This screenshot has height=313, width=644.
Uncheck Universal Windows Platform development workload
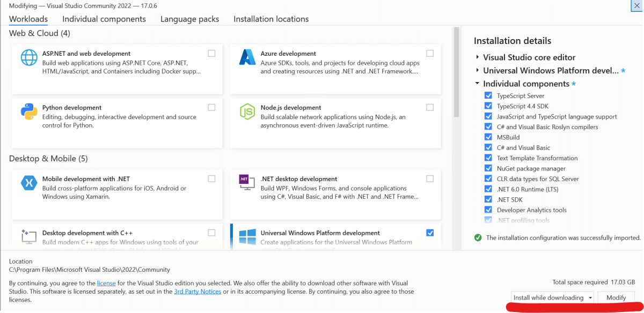click(430, 233)
